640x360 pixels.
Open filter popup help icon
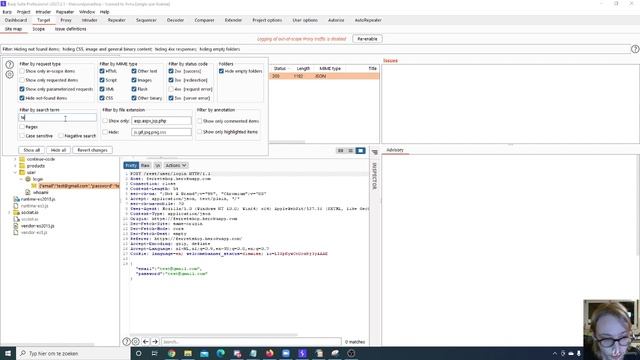10,64
